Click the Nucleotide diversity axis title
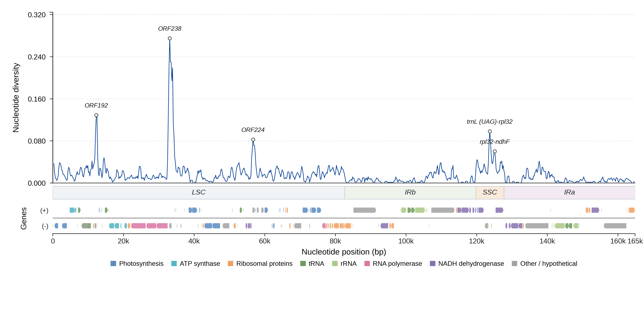This screenshot has height=313, width=644. pyautogui.click(x=16, y=98)
